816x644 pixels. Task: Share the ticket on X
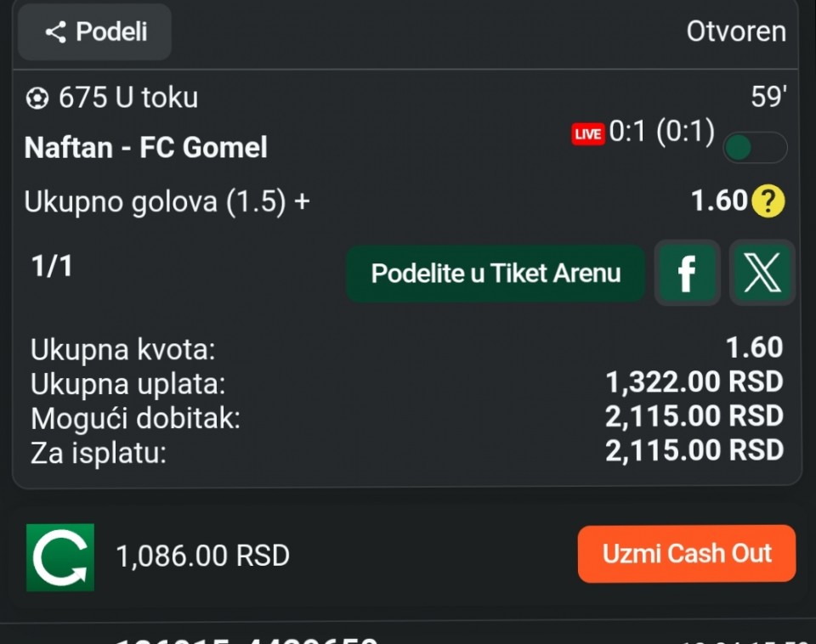pyautogui.click(x=762, y=274)
